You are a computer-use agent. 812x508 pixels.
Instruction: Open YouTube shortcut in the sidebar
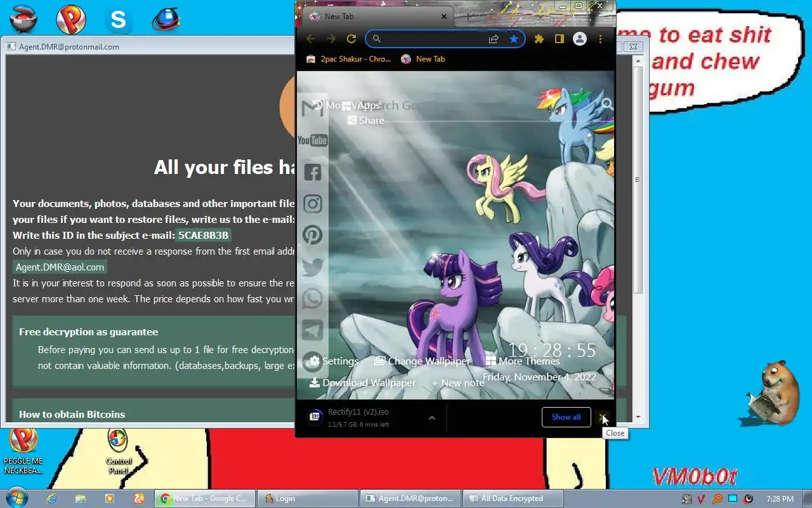click(313, 140)
